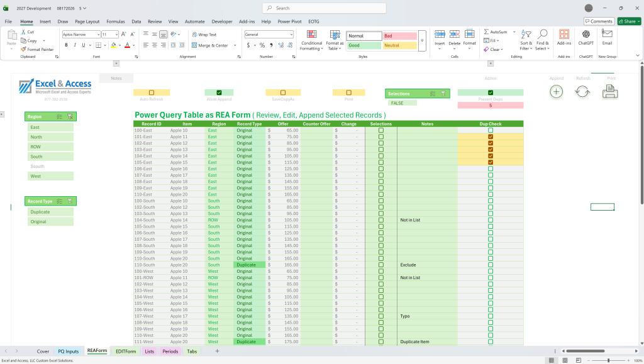This screenshot has height=364, width=644.
Task: Click the Refresh arrows icon
Action: click(x=582, y=92)
